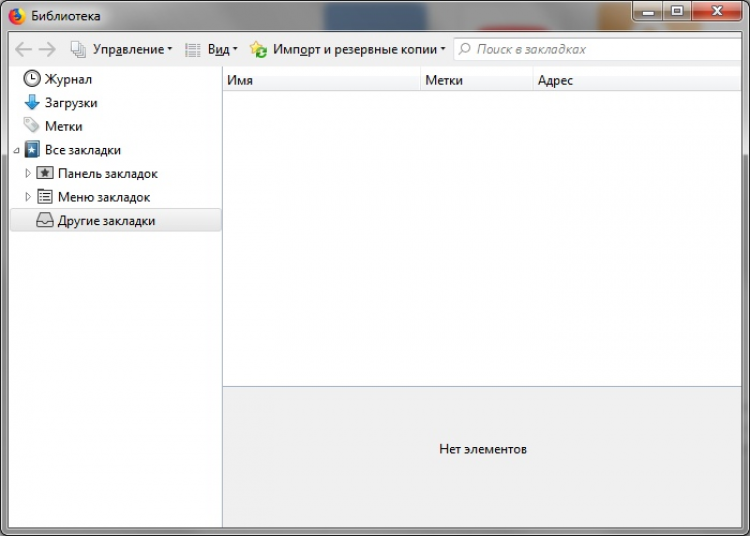The image size is (750, 536).
Task: Click the Другие закладки tray icon
Action: 45,221
